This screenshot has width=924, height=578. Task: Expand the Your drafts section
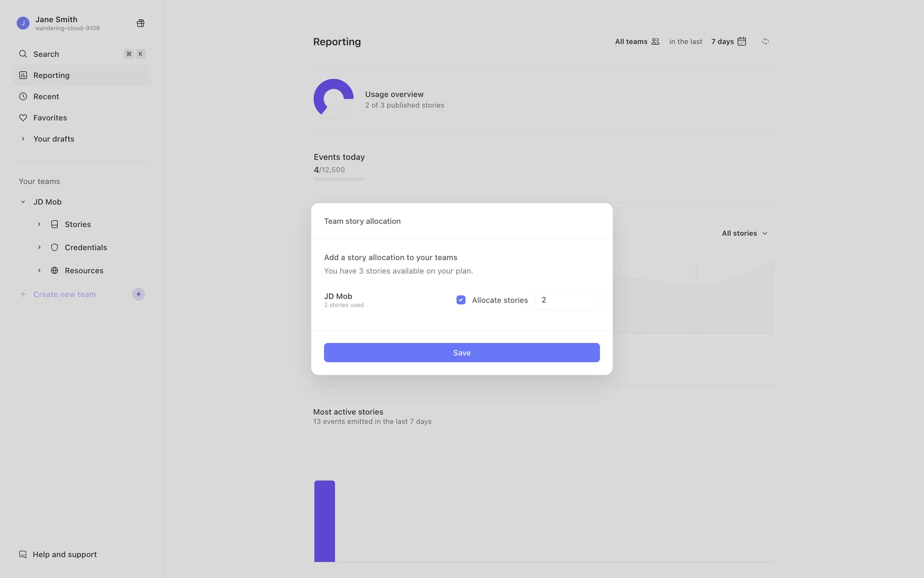coord(23,139)
